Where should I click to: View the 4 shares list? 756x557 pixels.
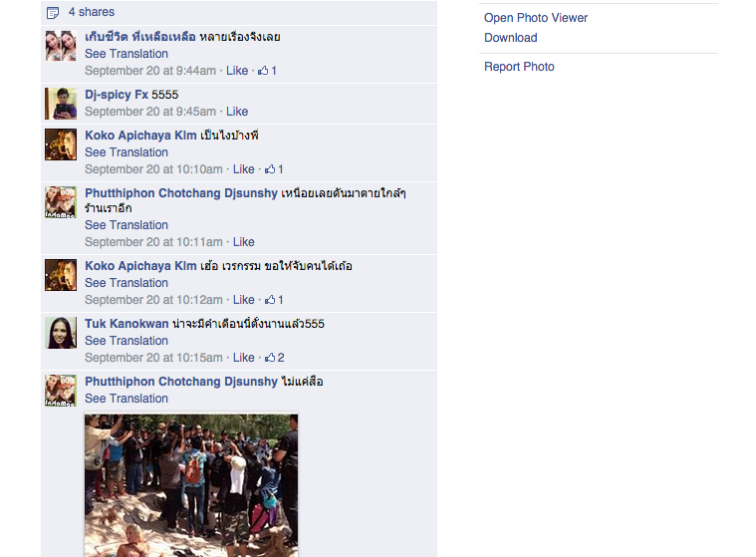click(92, 12)
